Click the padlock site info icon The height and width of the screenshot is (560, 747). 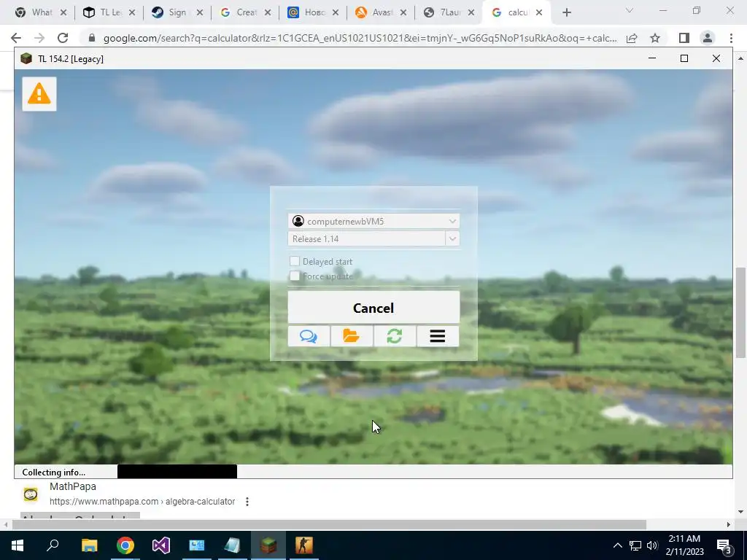(92, 38)
